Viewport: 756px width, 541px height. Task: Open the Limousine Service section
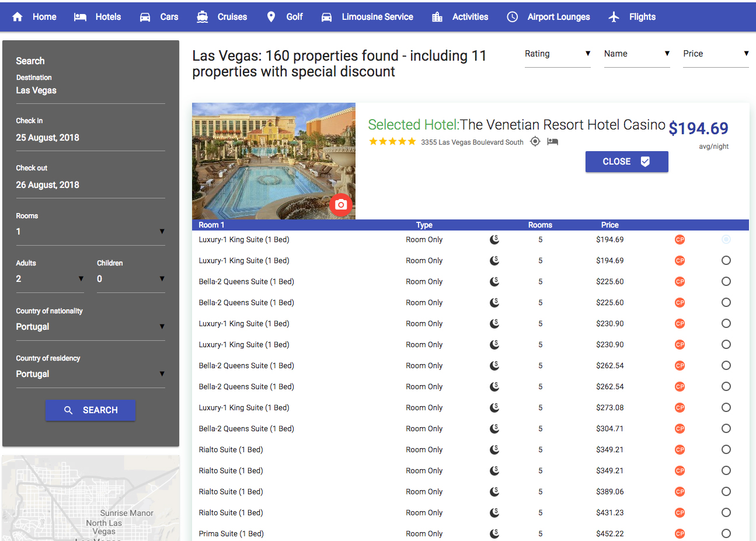tap(367, 17)
